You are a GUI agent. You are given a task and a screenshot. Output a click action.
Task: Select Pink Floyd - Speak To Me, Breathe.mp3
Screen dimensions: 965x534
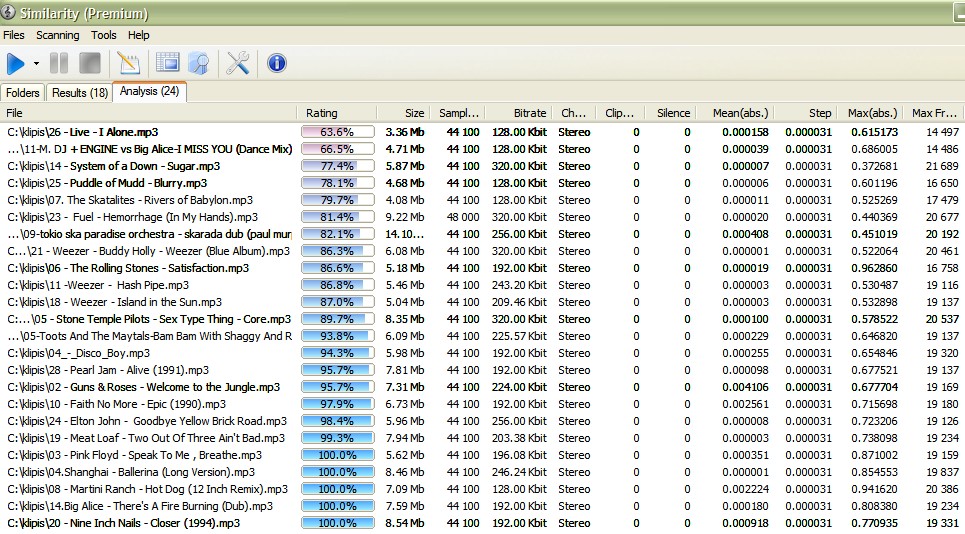[x=482, y=455]
